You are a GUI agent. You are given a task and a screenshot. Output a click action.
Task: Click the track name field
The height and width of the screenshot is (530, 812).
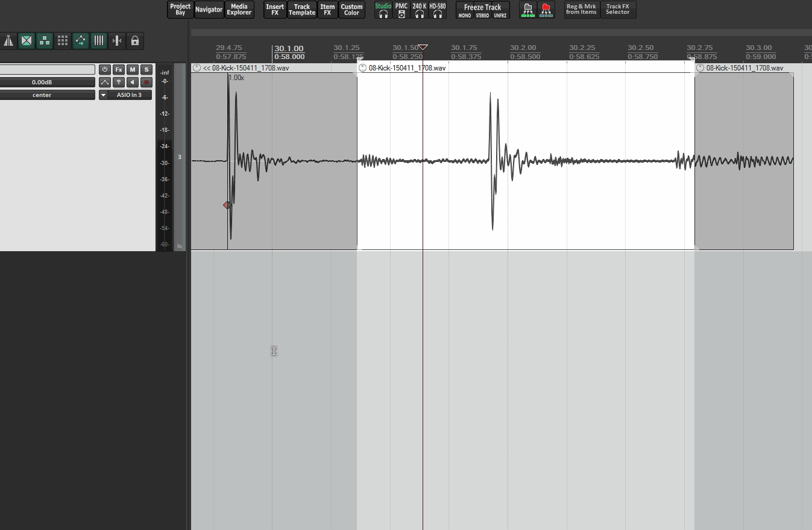[48, 70]
